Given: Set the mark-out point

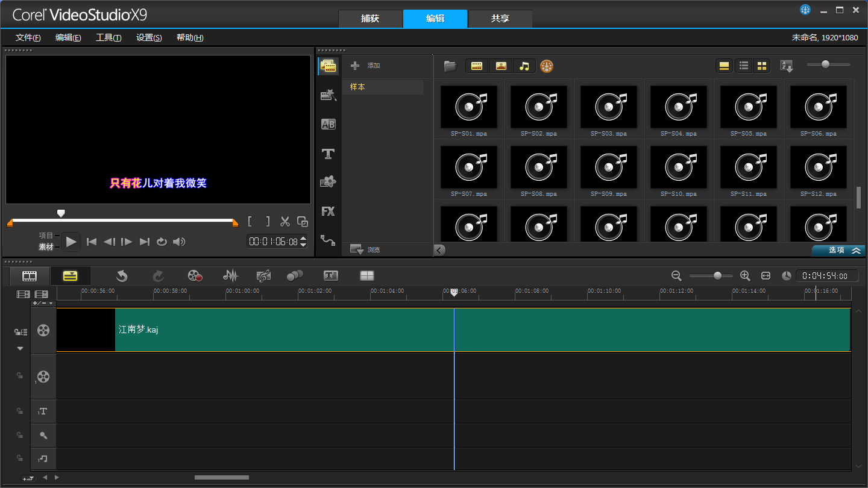Looking at the screenshot, I should pos(268,222).
